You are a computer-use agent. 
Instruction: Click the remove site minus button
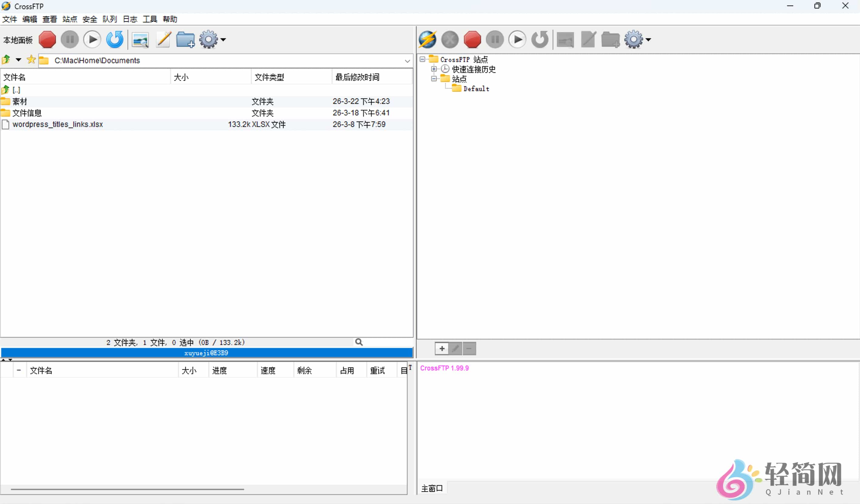(x=469, y=349)
